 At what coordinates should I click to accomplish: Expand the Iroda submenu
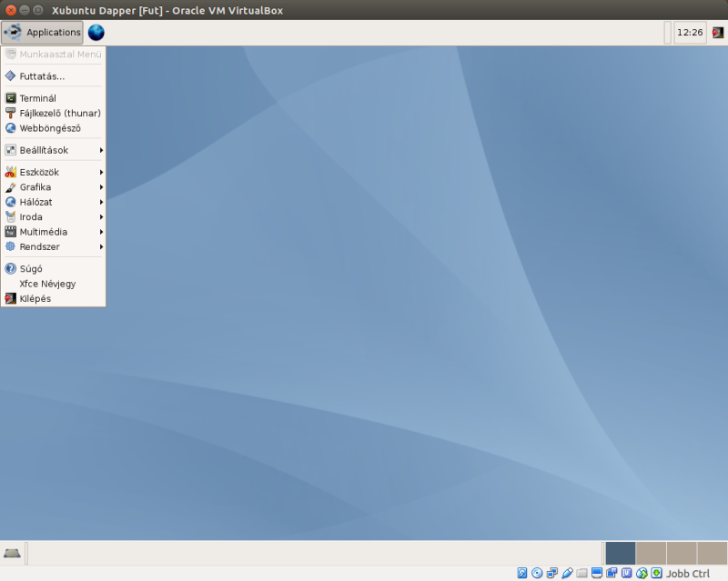tap(54, 216)
